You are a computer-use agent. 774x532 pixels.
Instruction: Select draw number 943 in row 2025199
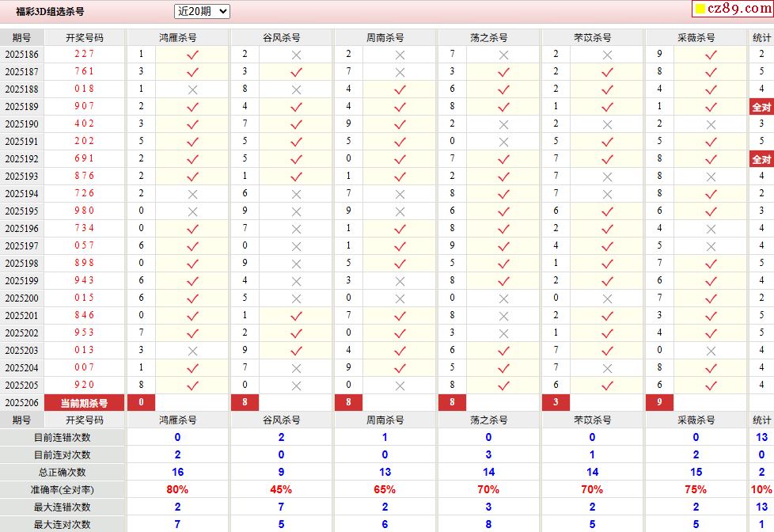tap(85, 280)
